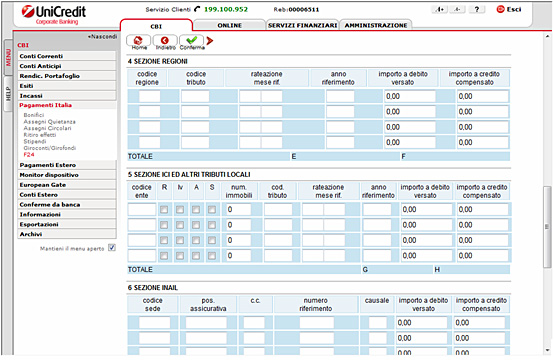Open Giroconti/Girofondi submenu link
This screenshot has width=554, height=360.
pos(50,148)
